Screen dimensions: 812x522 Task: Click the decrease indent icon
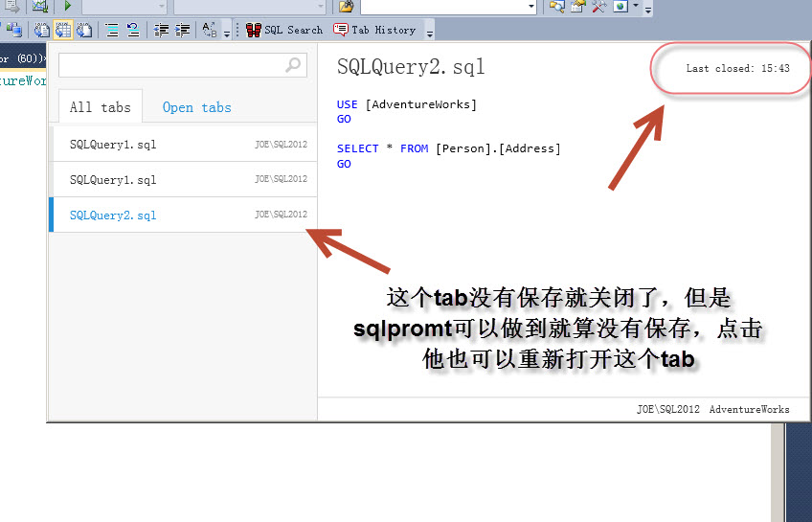point(161,30)
